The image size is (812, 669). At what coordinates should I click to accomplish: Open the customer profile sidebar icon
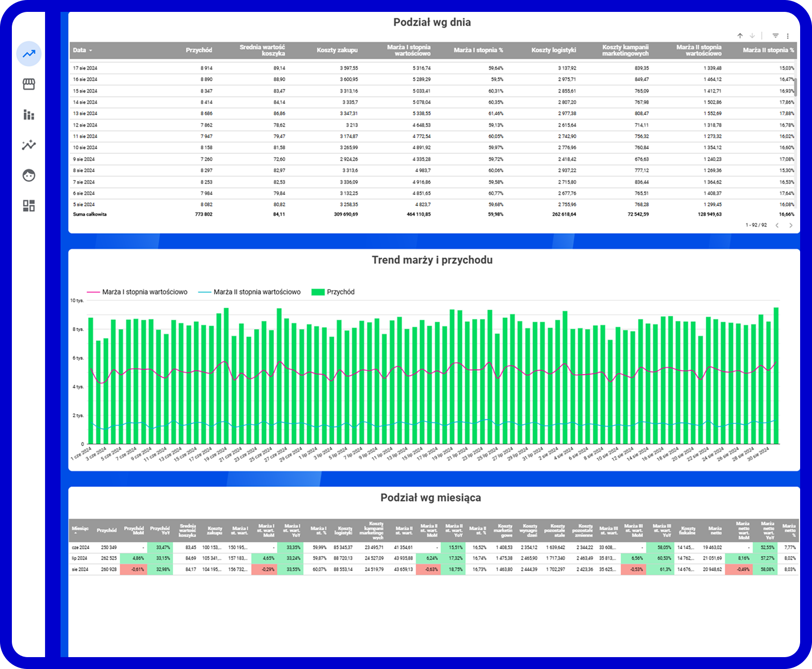[28, 176]
